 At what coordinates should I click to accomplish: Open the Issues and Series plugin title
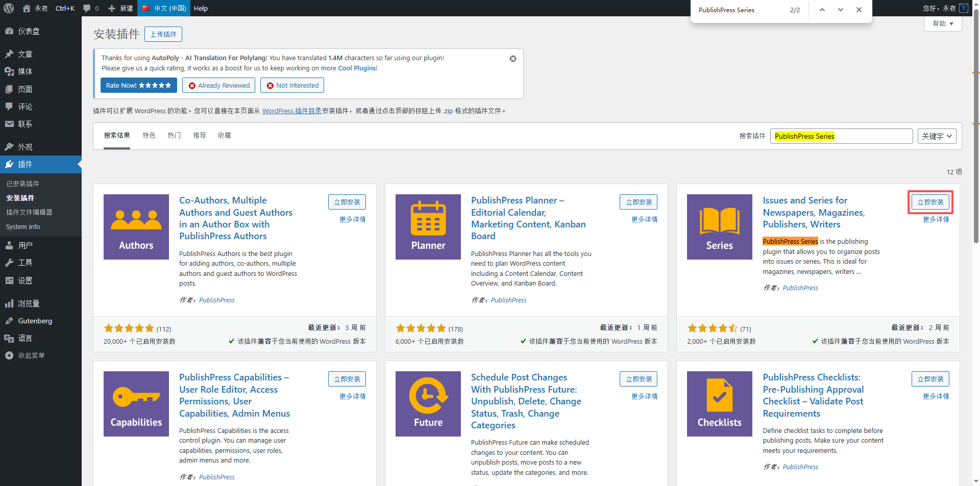tap(814, 212)
